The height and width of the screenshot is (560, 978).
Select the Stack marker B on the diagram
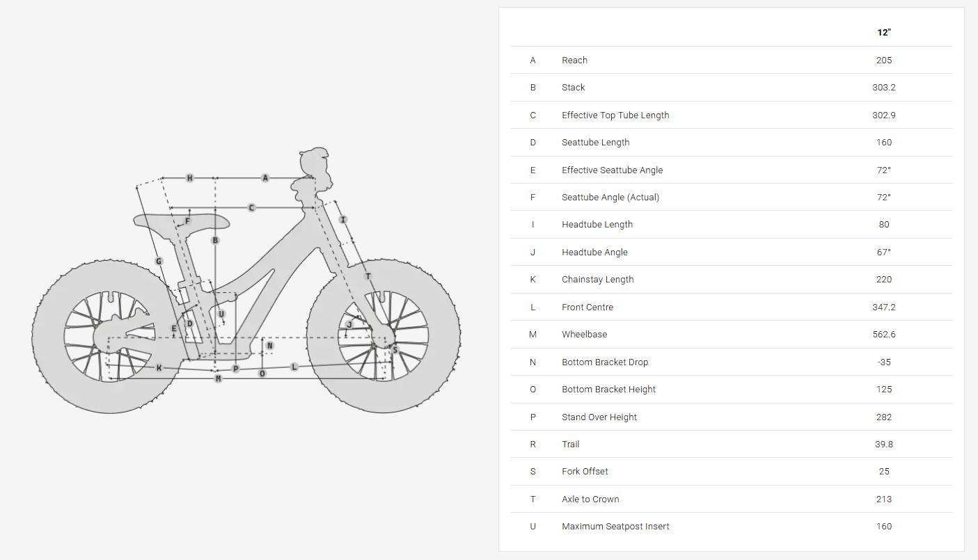click(216, 241)
